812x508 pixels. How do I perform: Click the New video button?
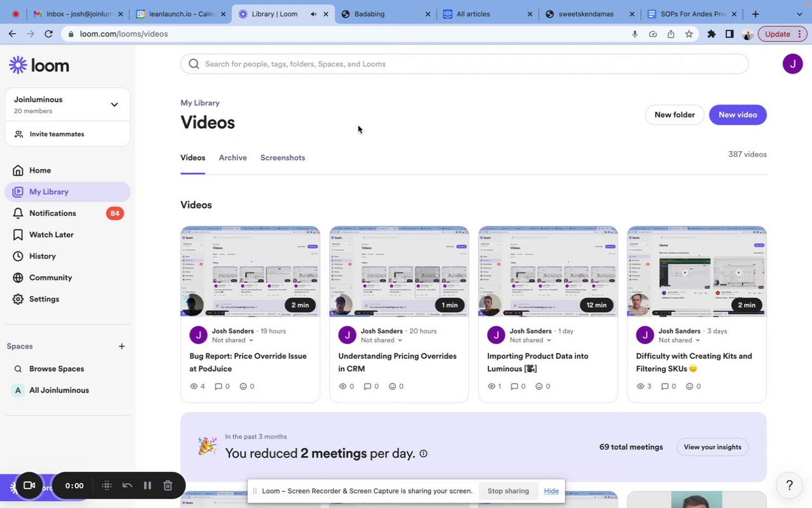pyautogui.click(x=738, y=115)
